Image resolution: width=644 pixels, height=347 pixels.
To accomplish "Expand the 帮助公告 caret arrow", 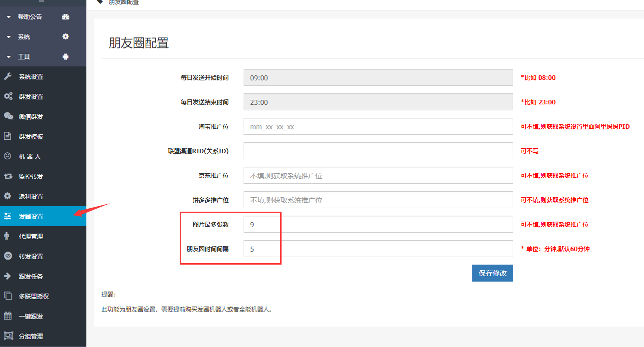I will click(x=8, y=17).
